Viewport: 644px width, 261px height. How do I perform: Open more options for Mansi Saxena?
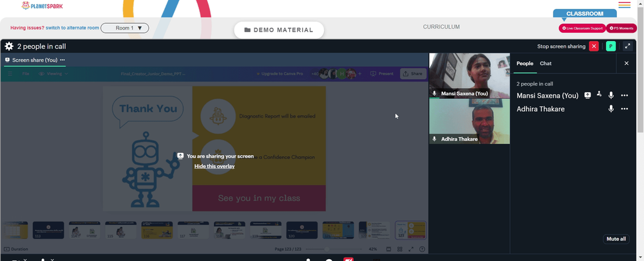(x=624, y=96)
